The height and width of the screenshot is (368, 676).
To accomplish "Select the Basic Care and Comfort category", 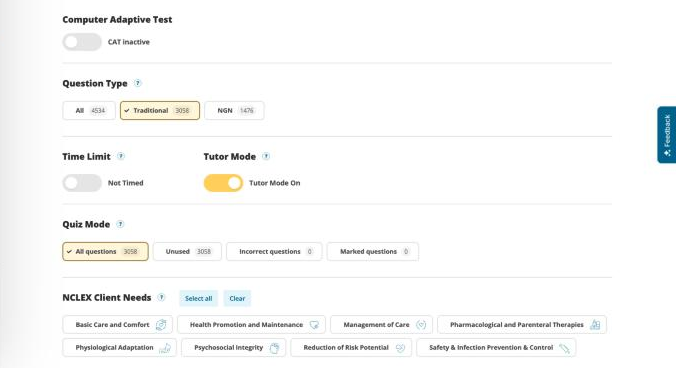I will pos(117,325).
